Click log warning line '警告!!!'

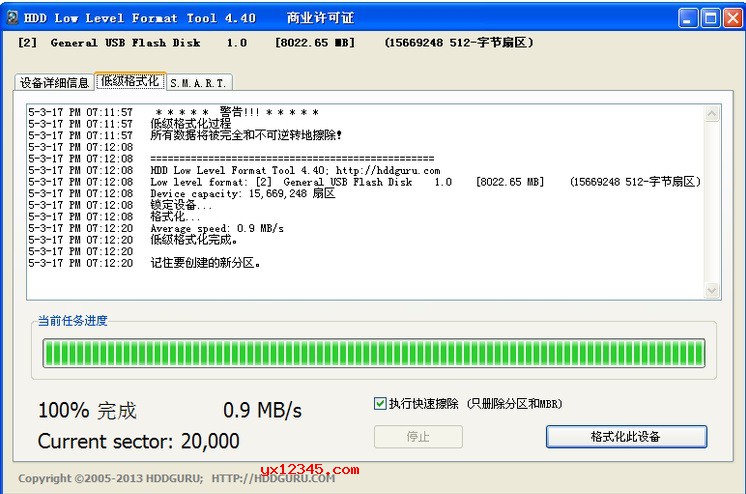239,112
